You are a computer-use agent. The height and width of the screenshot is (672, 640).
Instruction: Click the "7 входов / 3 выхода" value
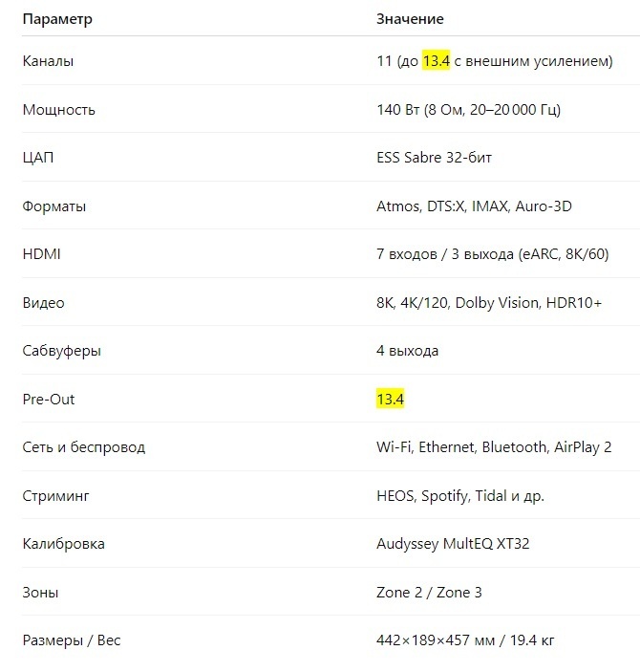[445, 254]
